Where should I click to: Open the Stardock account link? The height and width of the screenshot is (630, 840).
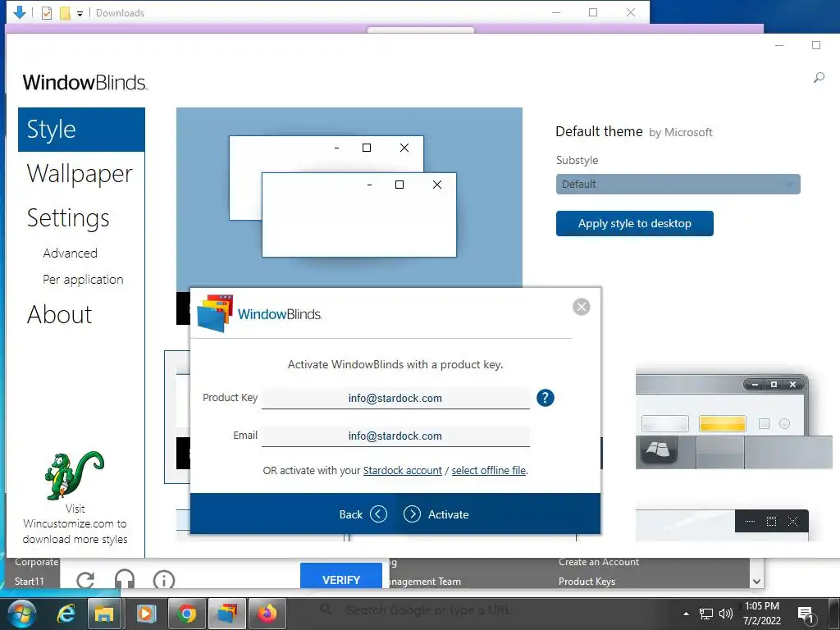[x=402, y=470]
